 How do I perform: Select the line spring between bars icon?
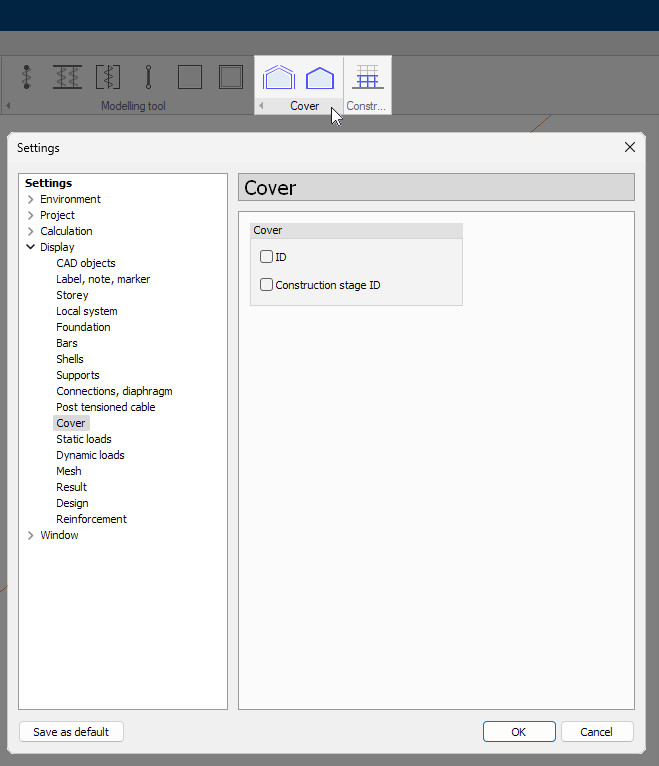point(67,77)
